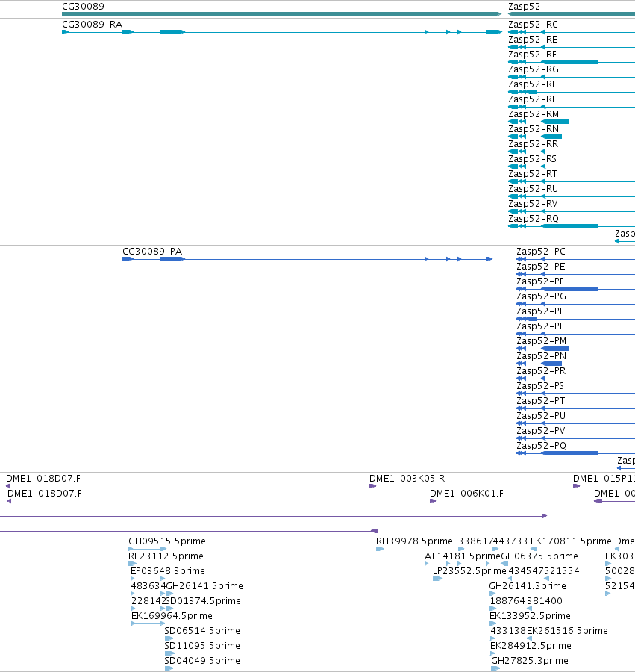Click the last exon of CG30089-RA

click(493, 32)
